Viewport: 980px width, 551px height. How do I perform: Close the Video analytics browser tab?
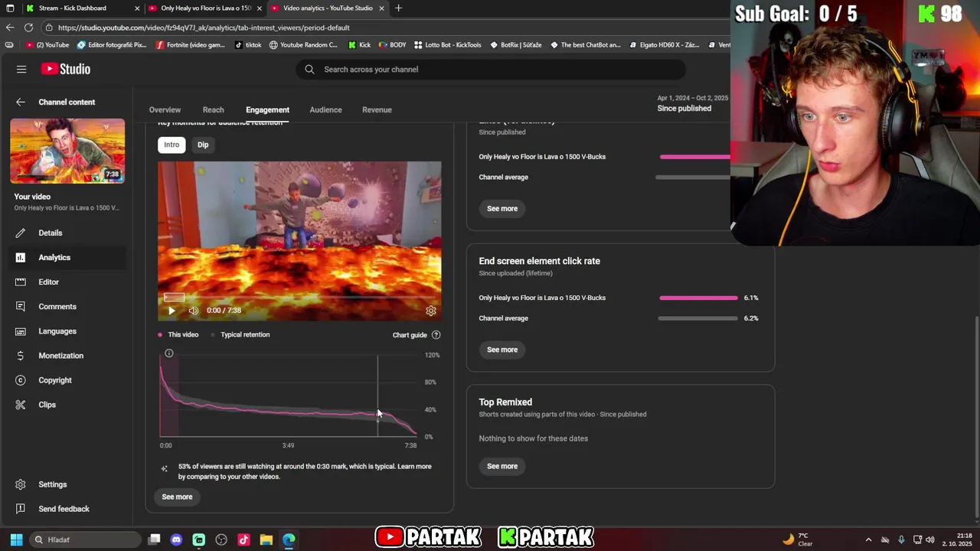coord(381,8)
